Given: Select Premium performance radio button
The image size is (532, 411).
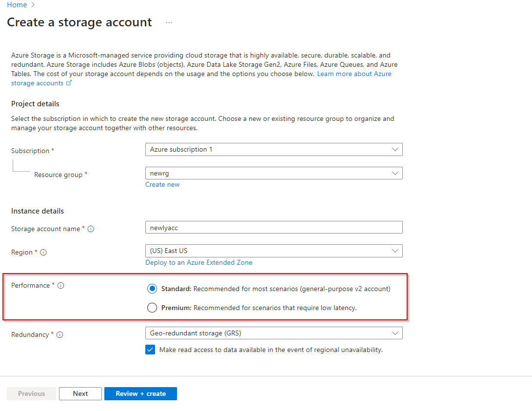Looking at the screenshot, I should click(152, 308).
